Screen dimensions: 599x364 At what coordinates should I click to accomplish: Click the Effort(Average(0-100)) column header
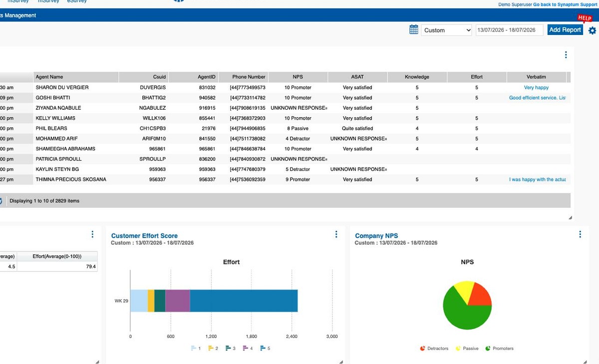point(57,256)
